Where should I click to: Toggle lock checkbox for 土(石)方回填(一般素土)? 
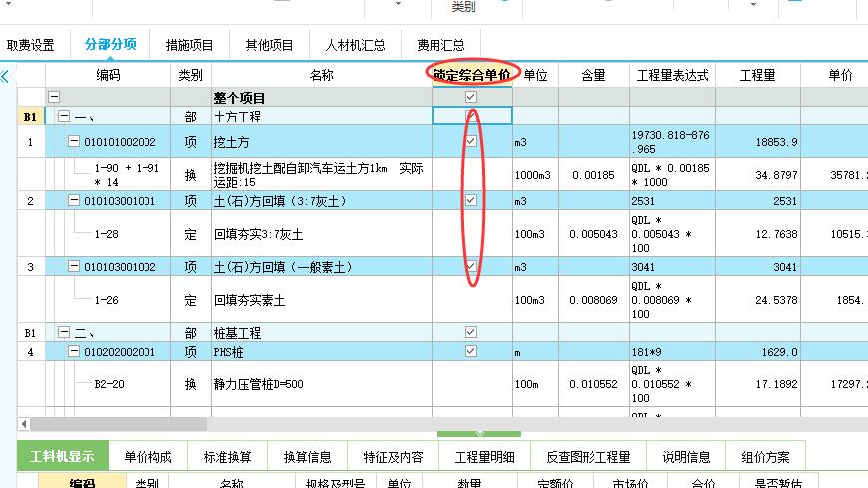(471, 266)
